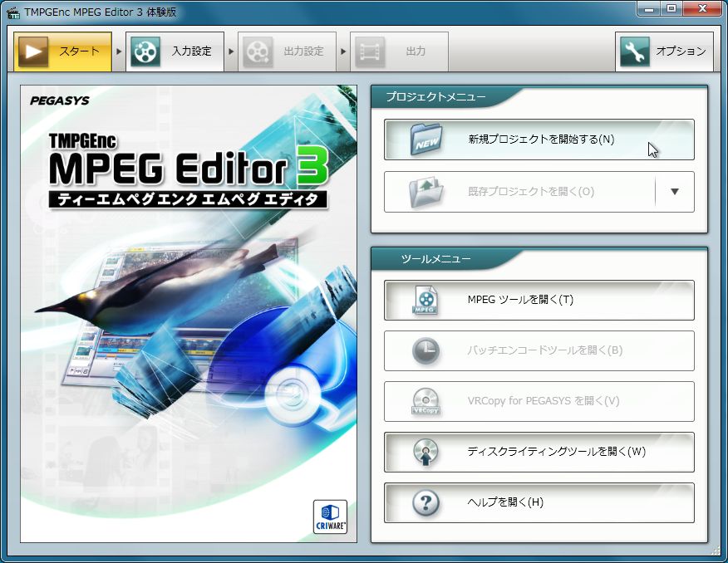Click the filmstrip icon for 出力

370,51
